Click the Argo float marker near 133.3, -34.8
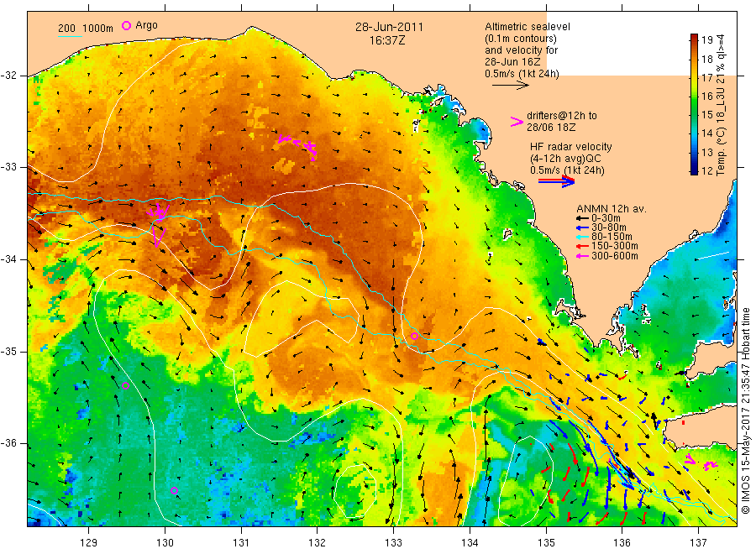The height and width of the screenshot is (554, 756). (414, 337)
